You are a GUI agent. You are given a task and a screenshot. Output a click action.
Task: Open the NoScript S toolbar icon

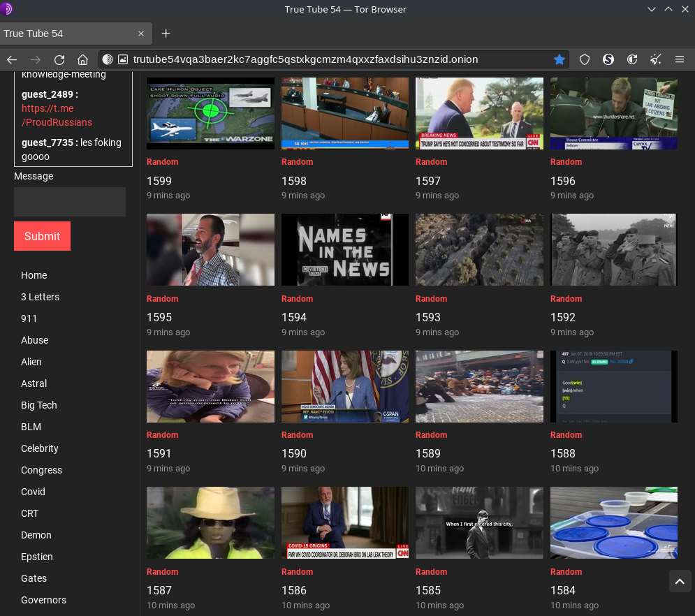click(x=608, y=59)
